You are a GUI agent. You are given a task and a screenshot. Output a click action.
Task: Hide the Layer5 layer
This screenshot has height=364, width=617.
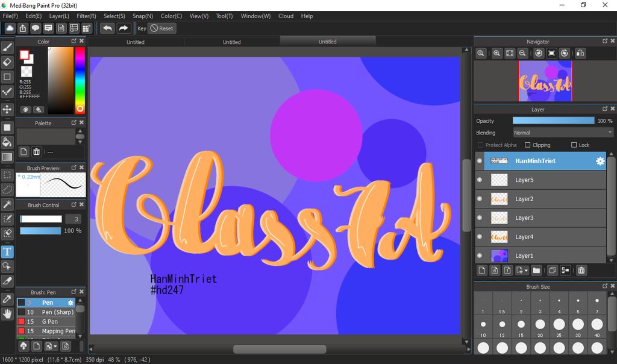(479, 180)
